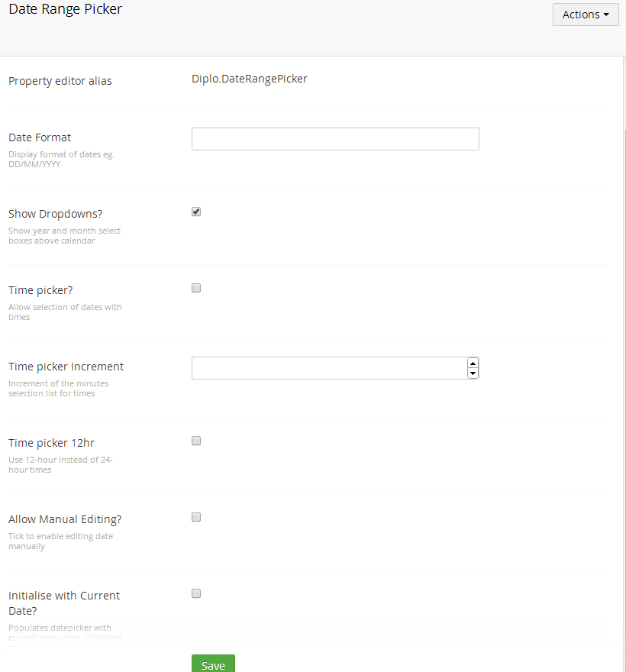Uncheck the Show Dropdowns? checkbox
Image resolution: width=626 pixels, height=672 pixels.
(196, 212)
